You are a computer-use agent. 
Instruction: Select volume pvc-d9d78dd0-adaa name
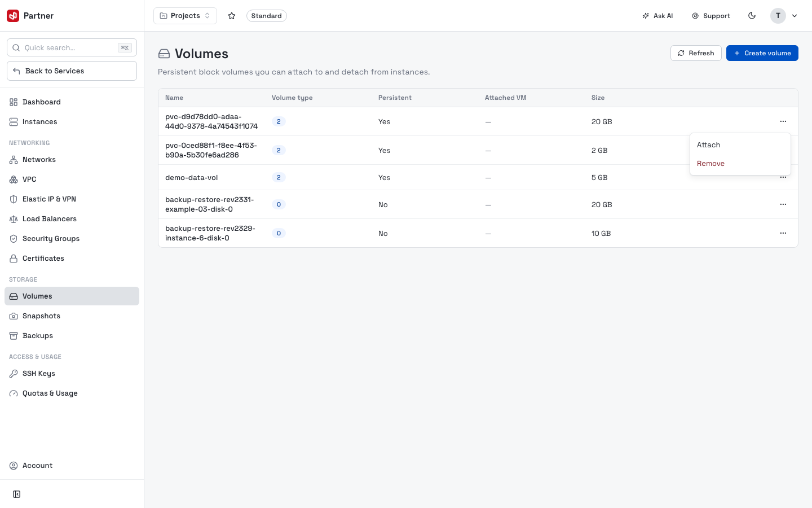pyautogui.click(x=211, y=121)
